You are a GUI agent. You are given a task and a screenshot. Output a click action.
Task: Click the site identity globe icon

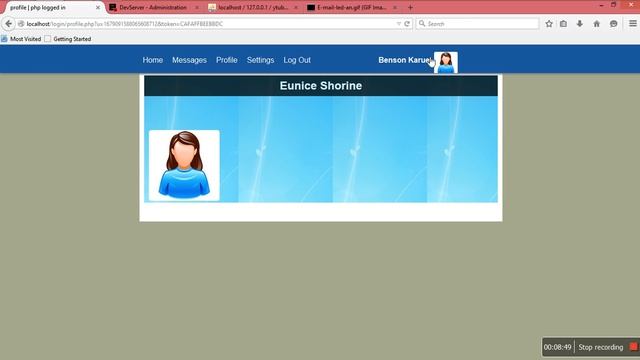[21, 24]
